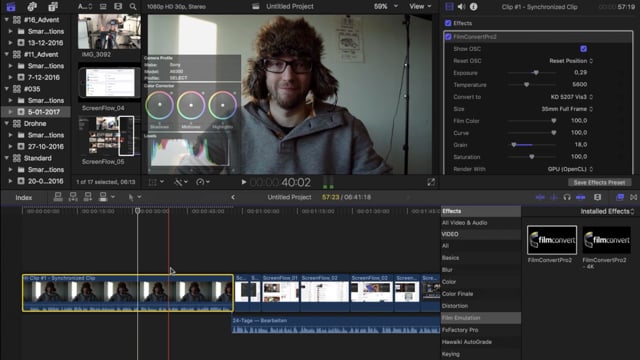This screenshot has width=640, height=360.
Task: Click the Save Effects Preset button
Action: pos(599,182)
